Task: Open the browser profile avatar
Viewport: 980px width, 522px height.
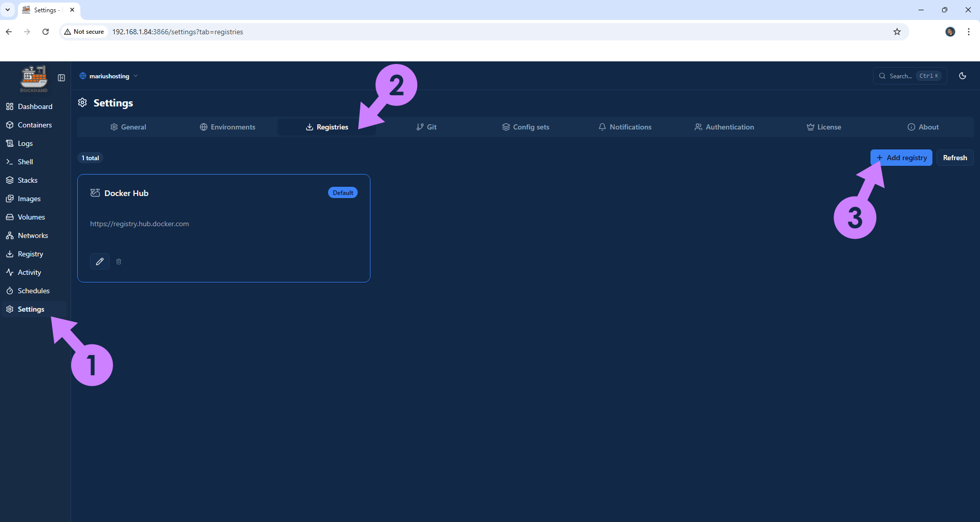Action: tap(950, 32)
